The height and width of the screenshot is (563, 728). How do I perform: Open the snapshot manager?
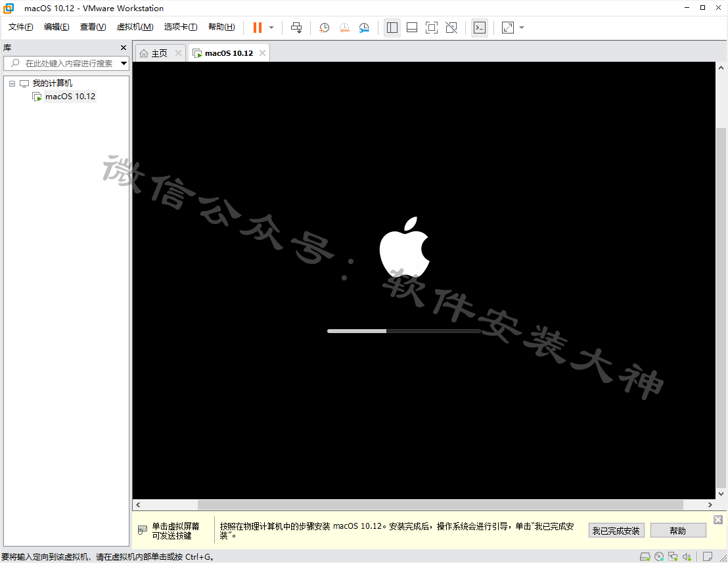[364, 28]
